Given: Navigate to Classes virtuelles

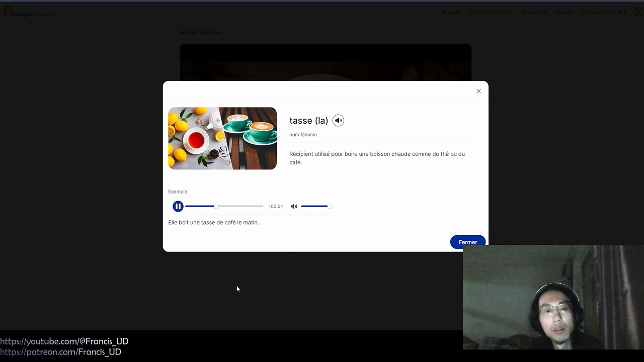Looking at the screenshot, I should [x=603, y=12].
